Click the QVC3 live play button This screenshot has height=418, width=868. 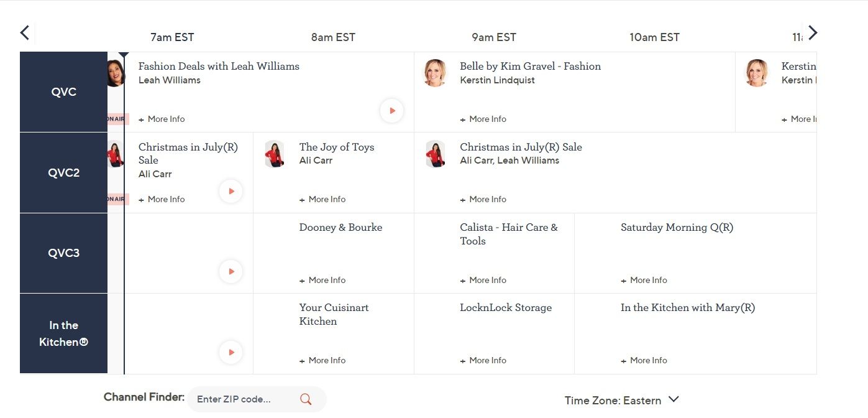[x=231, y=271]
